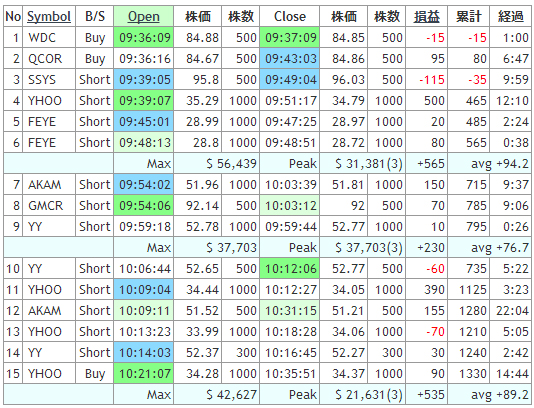Click open time 09:39:05 for SSYS
The width and height of the screenshot is (534, 408).
[x=144, y=79]
